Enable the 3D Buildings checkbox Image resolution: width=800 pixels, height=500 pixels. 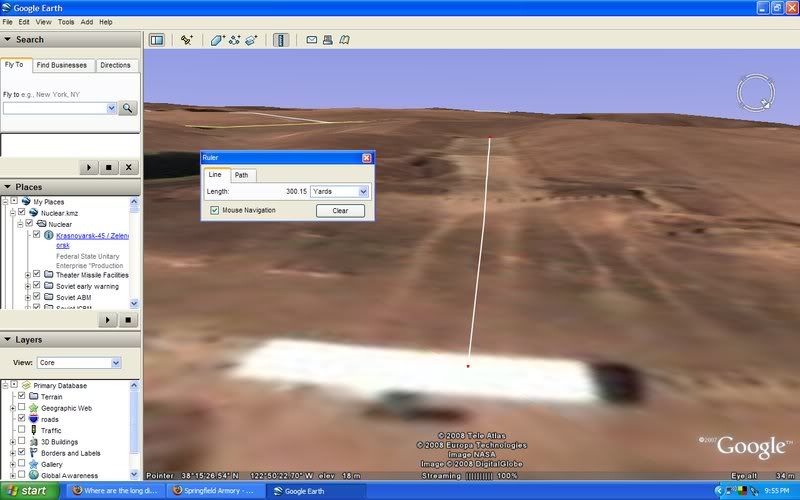tap(21, 440)
